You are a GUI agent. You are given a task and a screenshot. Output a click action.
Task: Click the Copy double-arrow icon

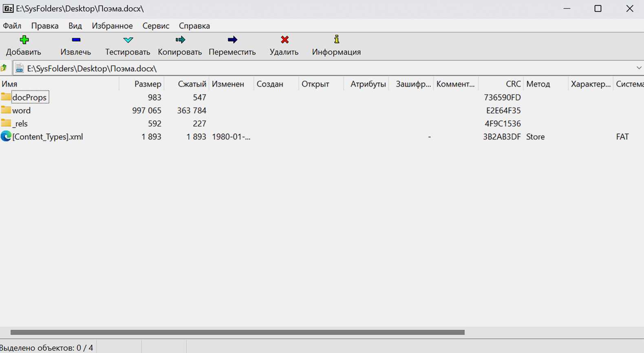tap(180, 40)
